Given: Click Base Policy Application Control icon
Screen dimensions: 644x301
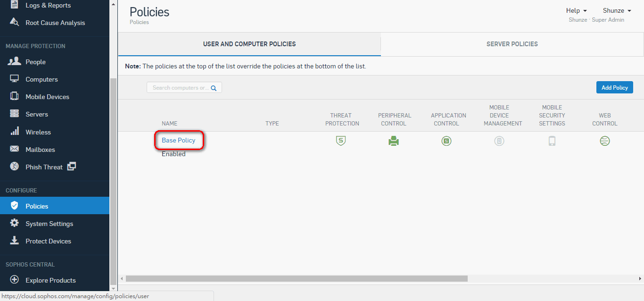Looking at the screenshot, I should pos(446,141).
